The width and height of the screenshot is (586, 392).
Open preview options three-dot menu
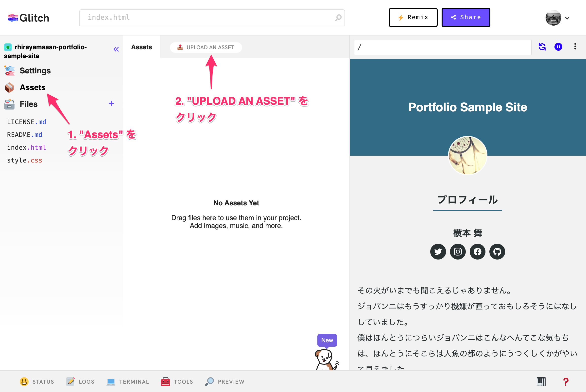[x=575, y=47]
